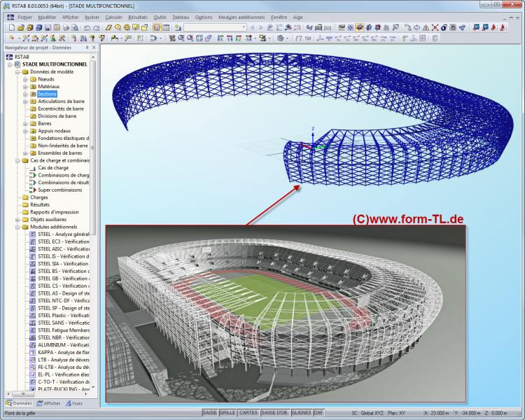Expand the Matériaux tree node

pos(25,87)
